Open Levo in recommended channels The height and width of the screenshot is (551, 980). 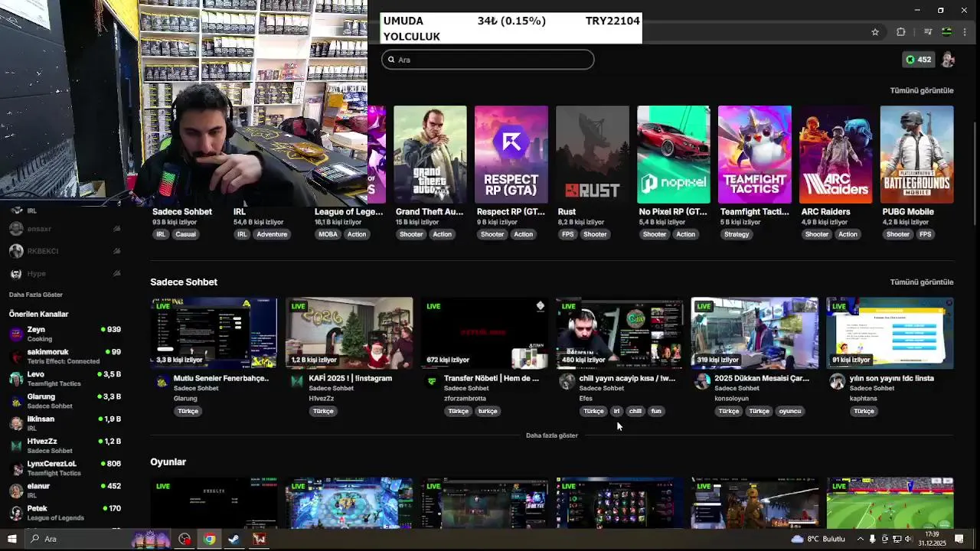tap(65, 378)
